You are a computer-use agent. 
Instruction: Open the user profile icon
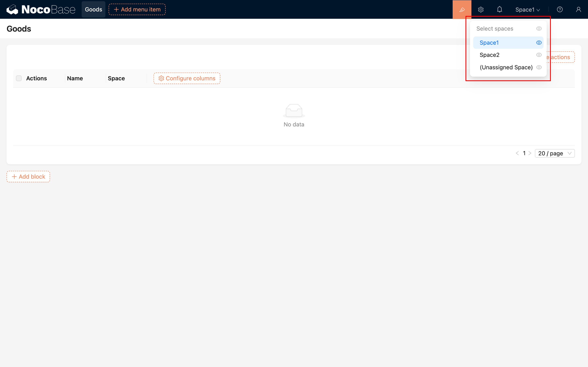tap(578, 9)
